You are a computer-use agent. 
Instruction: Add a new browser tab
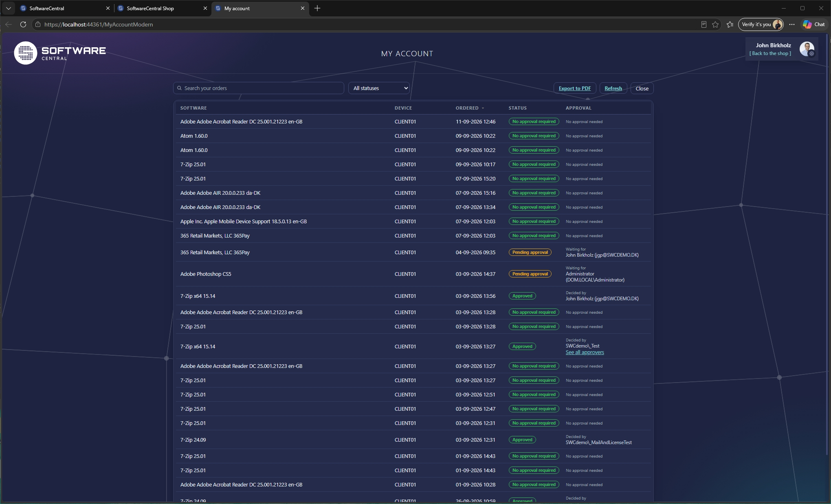click(x=317, y=8)
